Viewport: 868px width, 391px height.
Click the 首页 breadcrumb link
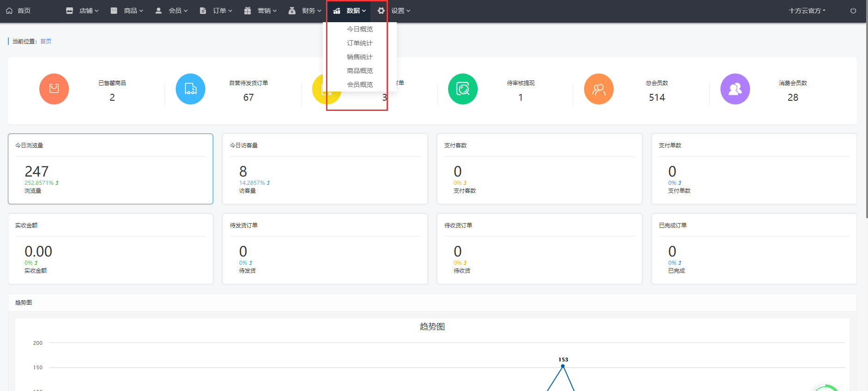click(x=46, y=42)
